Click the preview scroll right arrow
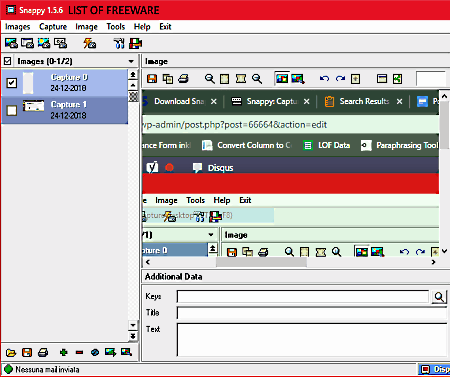 [433, 262]
